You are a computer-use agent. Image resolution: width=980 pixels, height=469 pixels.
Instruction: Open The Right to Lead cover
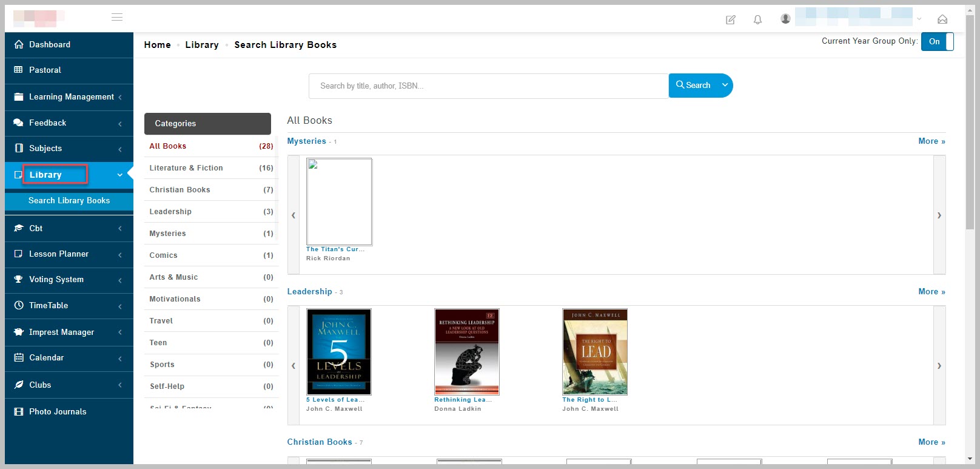(x=595, y=352)
